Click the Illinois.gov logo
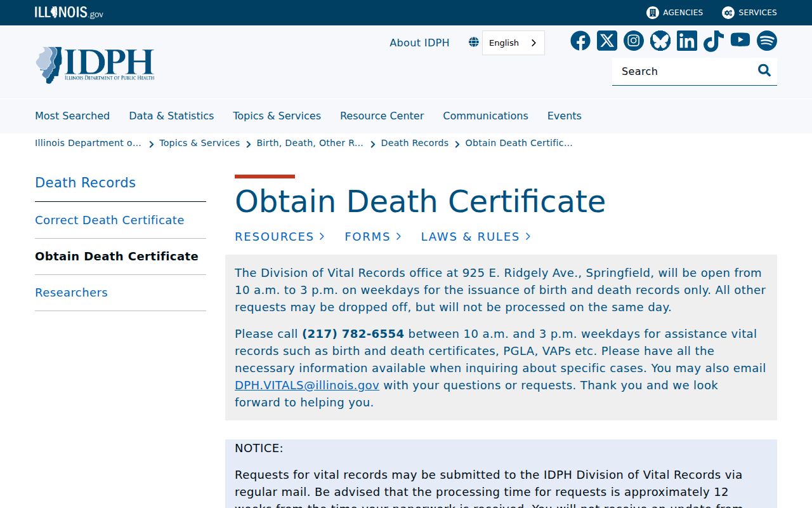The image size is (812, 508). pyautogui.click(x=69, y=13)
